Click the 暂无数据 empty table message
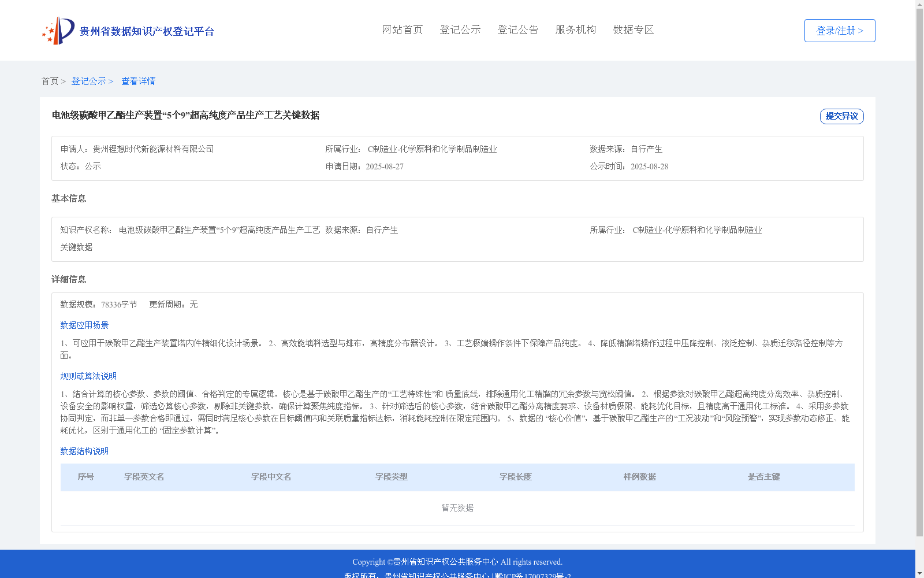 click(x=457, y=508)
